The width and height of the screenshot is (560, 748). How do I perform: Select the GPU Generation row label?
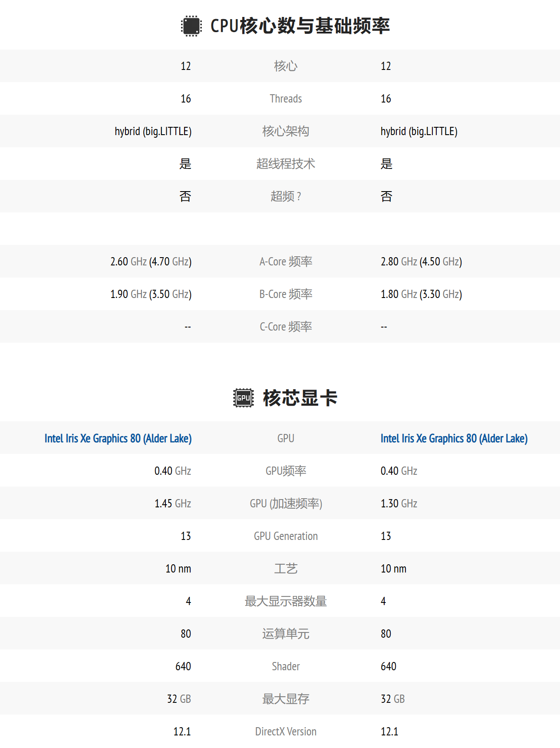coord(286,536)
